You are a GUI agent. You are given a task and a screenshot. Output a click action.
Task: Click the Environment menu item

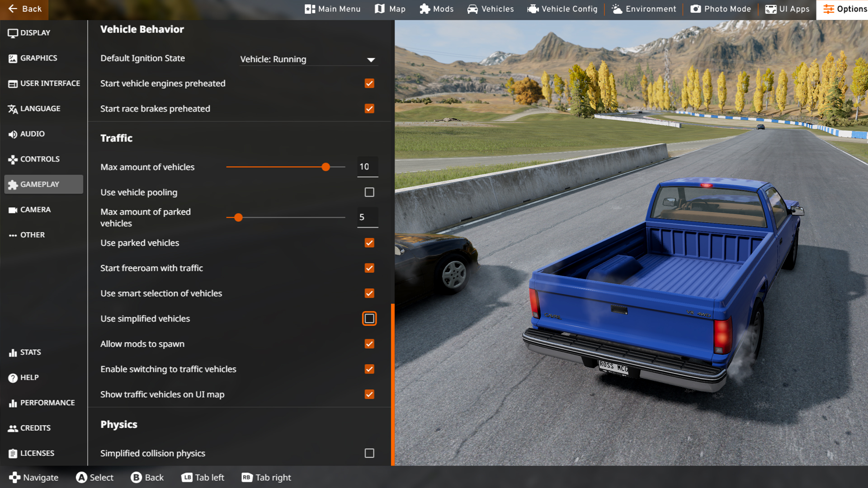pyautogui.click(x=644, y=9)
